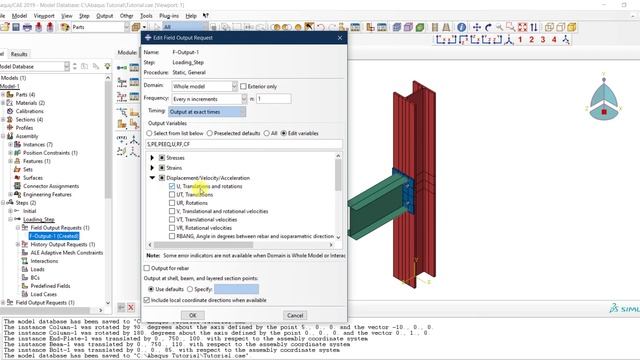Expand Materials (2) tree node

point(3,103)
